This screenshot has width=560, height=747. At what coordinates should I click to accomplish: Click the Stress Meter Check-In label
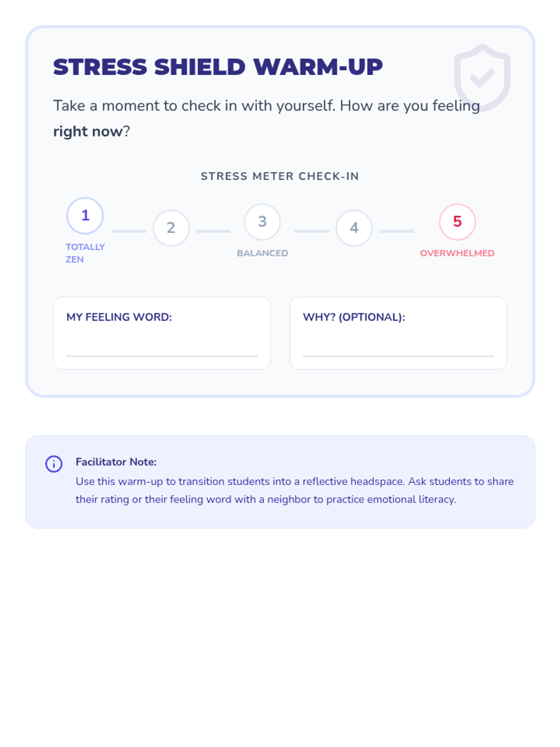pos(280,176)
